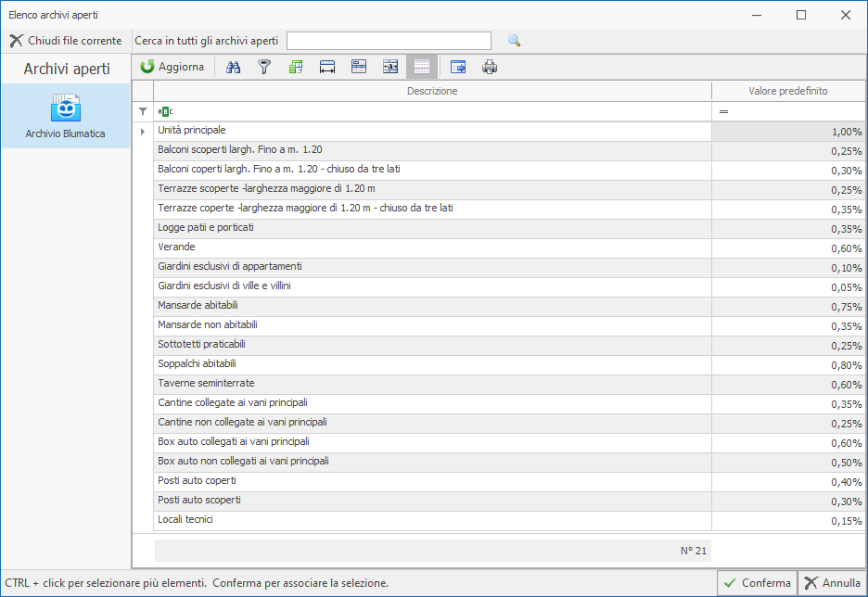This screenshot has height=597, width=868.
Task: Select Logge patii e porticati
Action: click(x=432, y=229)
